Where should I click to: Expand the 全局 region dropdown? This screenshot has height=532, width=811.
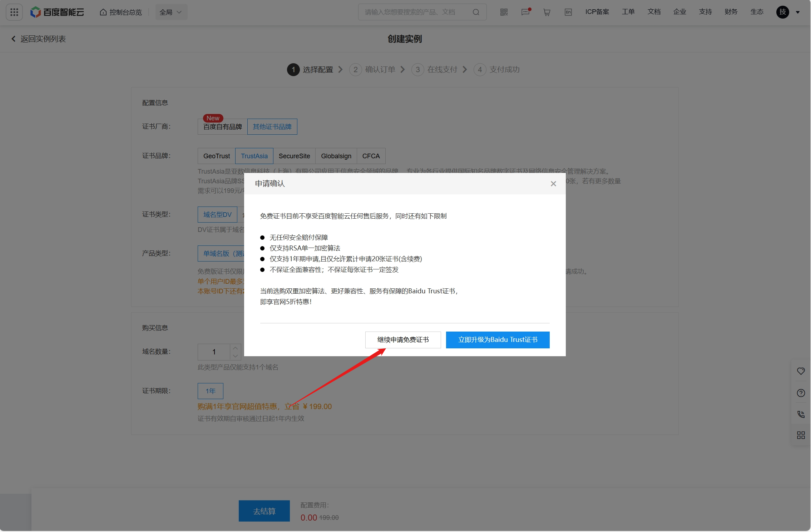click(x=171, y=12)
